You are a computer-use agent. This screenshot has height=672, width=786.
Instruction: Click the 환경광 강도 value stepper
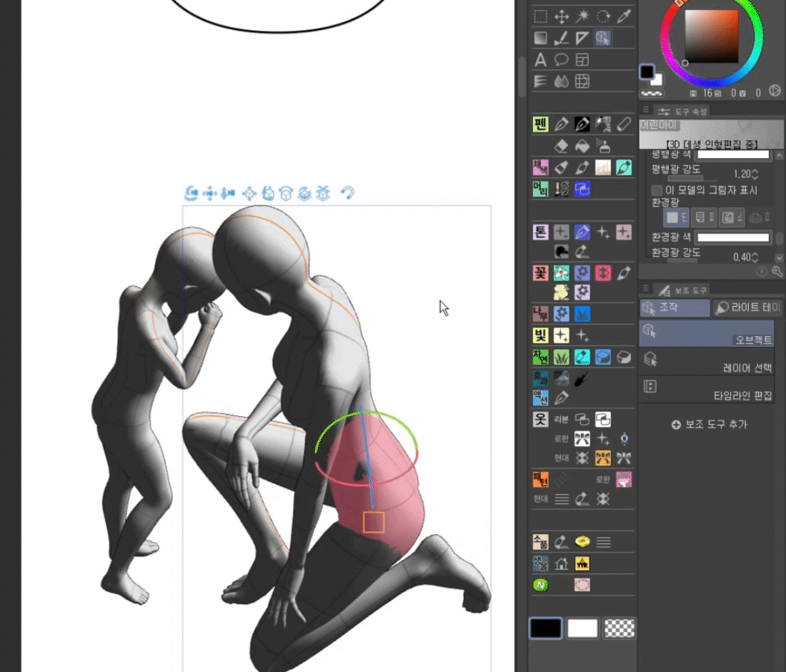click(x=755, y=257)
